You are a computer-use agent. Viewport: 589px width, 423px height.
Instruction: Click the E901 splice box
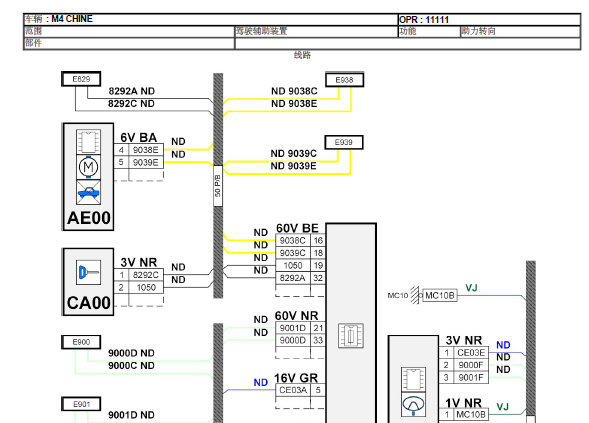click(81, 404)
